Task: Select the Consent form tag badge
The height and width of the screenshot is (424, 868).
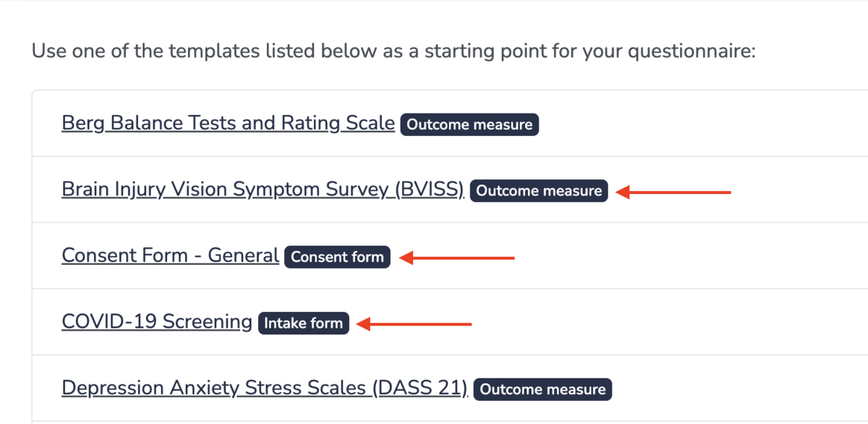Action: click(x=337, y=257)
